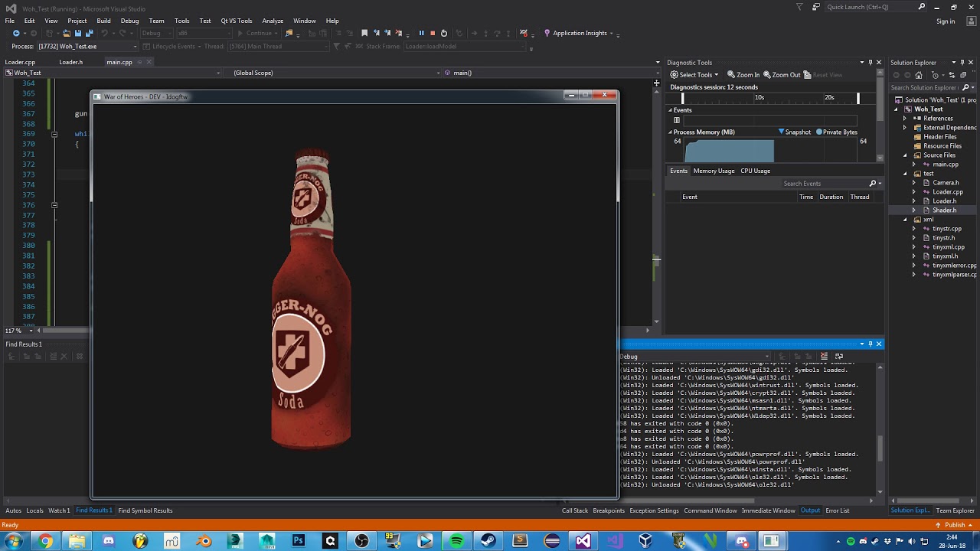Open the Team Explorer tab
The height and width of the screenshot is (551, 980).
coord(955,510)
